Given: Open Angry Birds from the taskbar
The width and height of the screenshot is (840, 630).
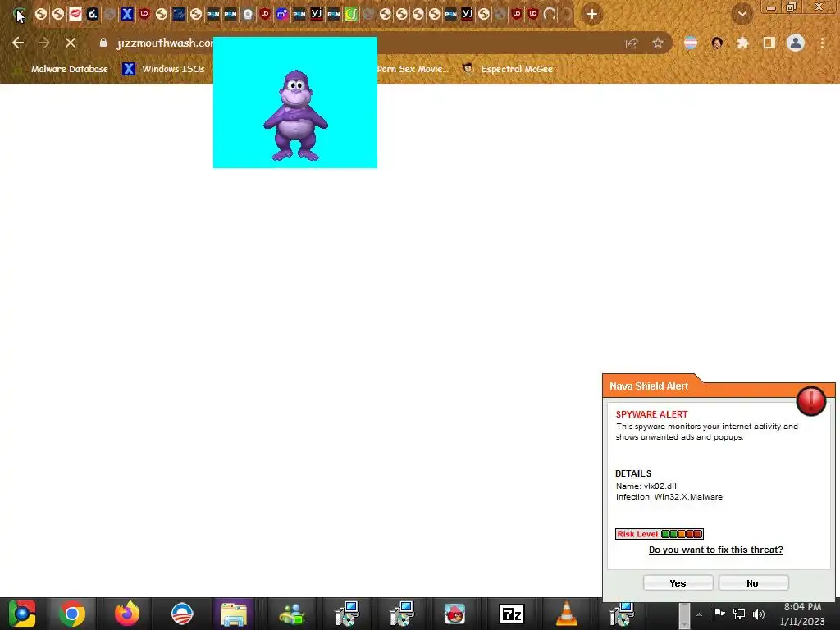Looking at the screenshot, I should (454, 614).
